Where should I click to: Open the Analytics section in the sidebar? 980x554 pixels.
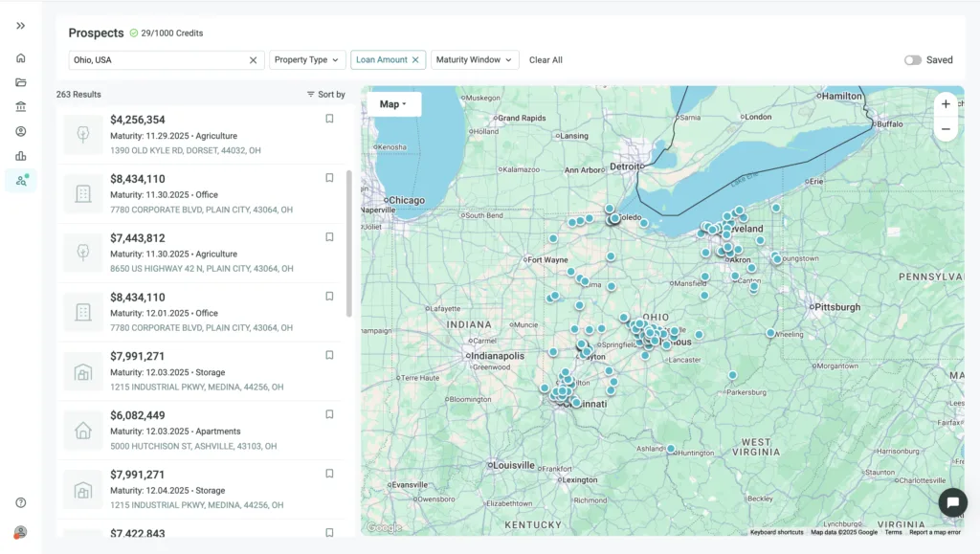tap(20, 155)
